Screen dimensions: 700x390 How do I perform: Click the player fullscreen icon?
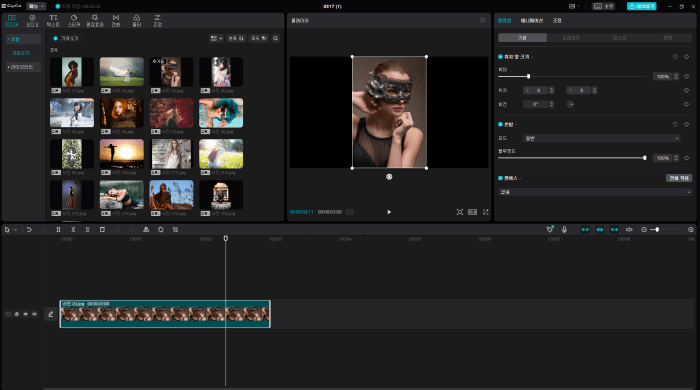pyautogui.click(x=485, y=212)
